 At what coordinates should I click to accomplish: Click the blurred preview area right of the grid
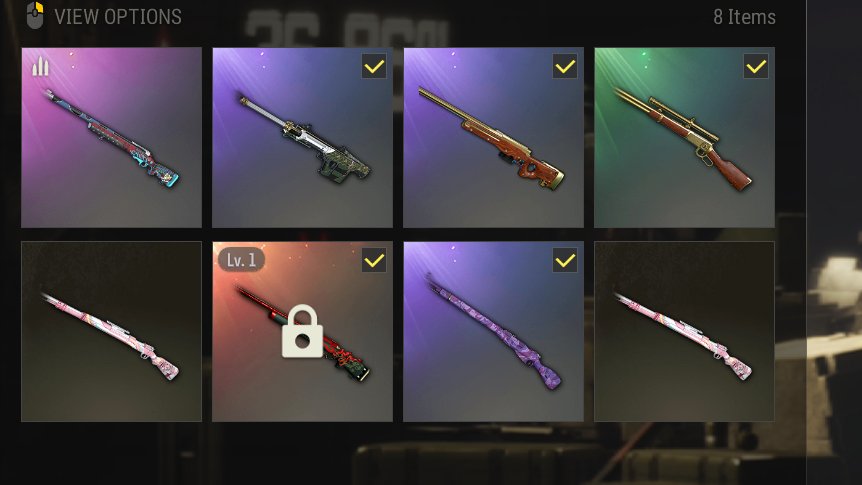tap(835, 242)
